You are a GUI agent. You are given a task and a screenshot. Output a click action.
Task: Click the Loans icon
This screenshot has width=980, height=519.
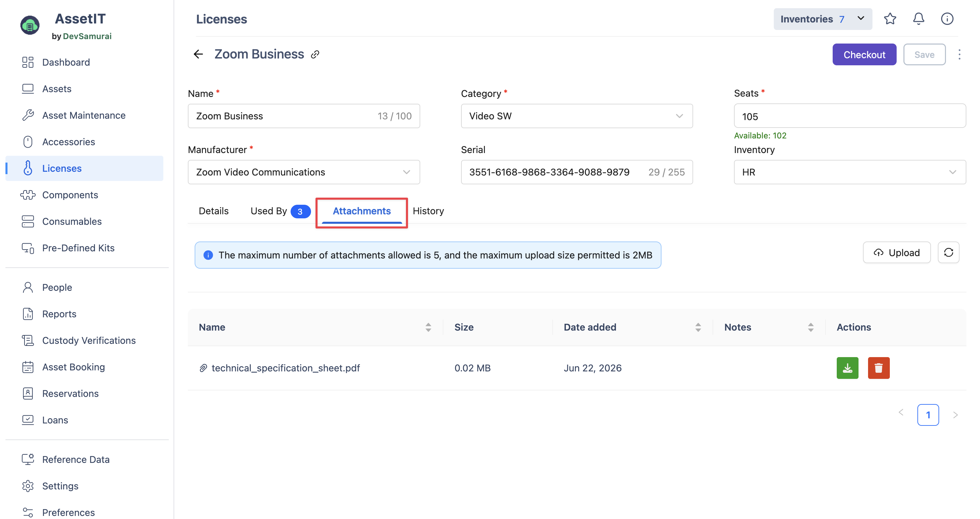pos(28,420)
